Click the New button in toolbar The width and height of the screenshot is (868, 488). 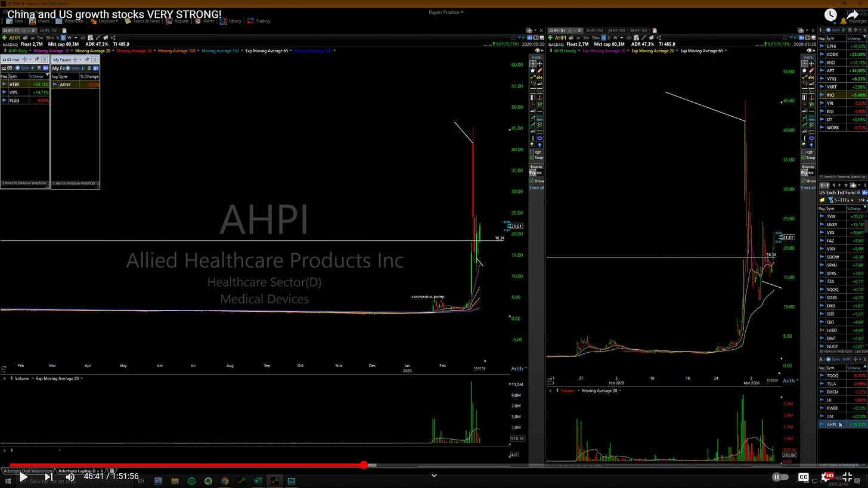14,21
